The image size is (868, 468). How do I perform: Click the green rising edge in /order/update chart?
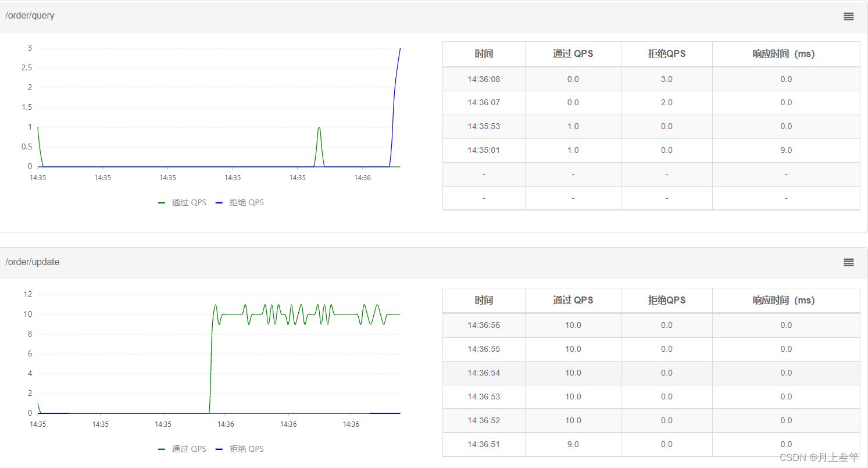coord(212,355)
